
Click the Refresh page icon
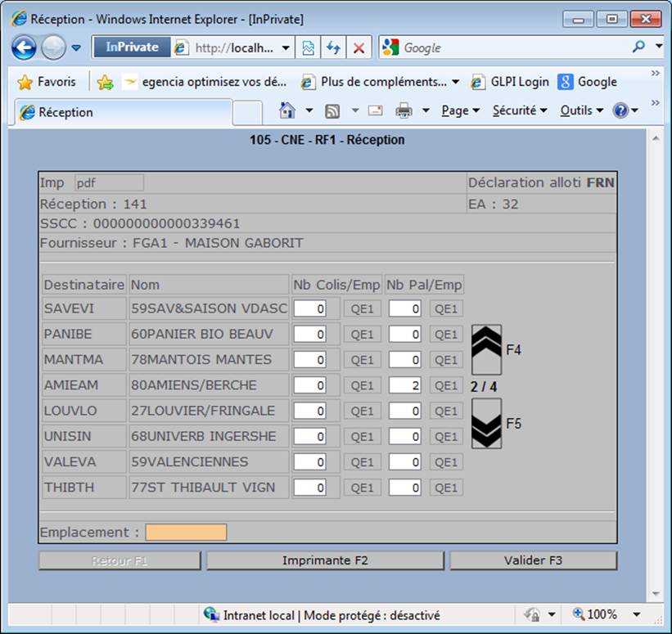333,47
